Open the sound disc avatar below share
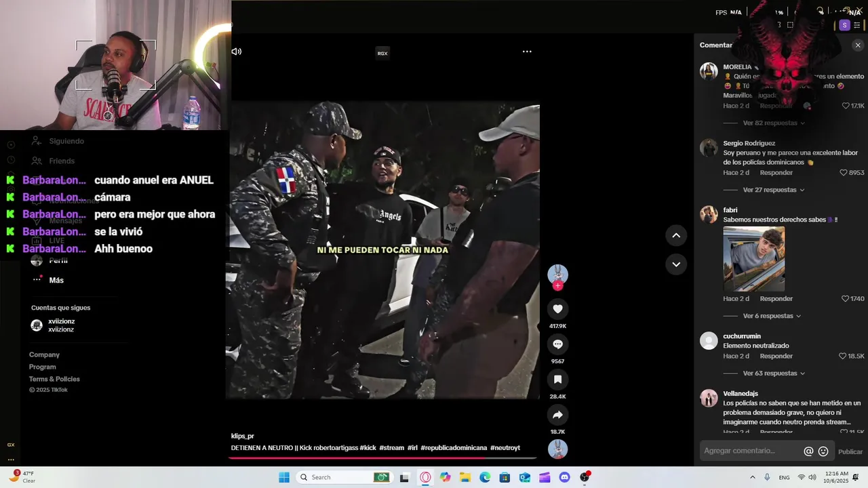The height and width of the screenshot is (488, 868). (x=557, y=449)
